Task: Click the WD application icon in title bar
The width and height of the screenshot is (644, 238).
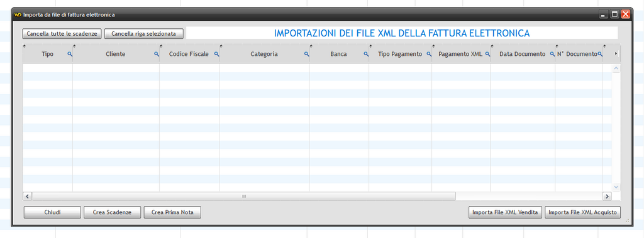Action: [x=17, y=15]
